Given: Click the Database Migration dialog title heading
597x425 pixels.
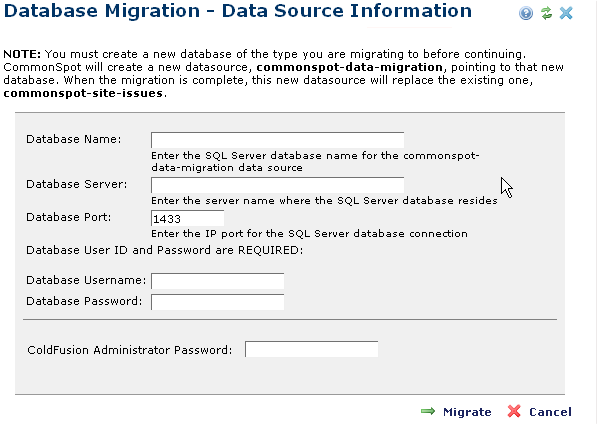Looking at the screenshot, I should coord(238,11).
